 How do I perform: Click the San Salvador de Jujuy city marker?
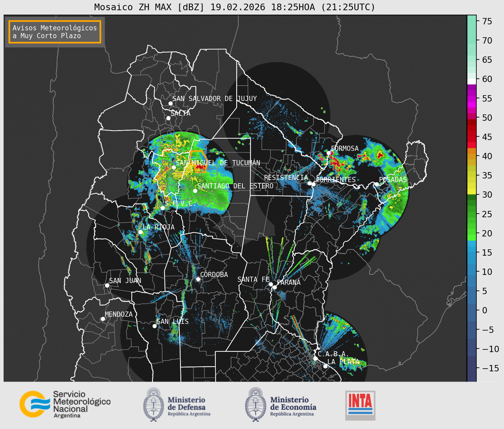(170, 103)
